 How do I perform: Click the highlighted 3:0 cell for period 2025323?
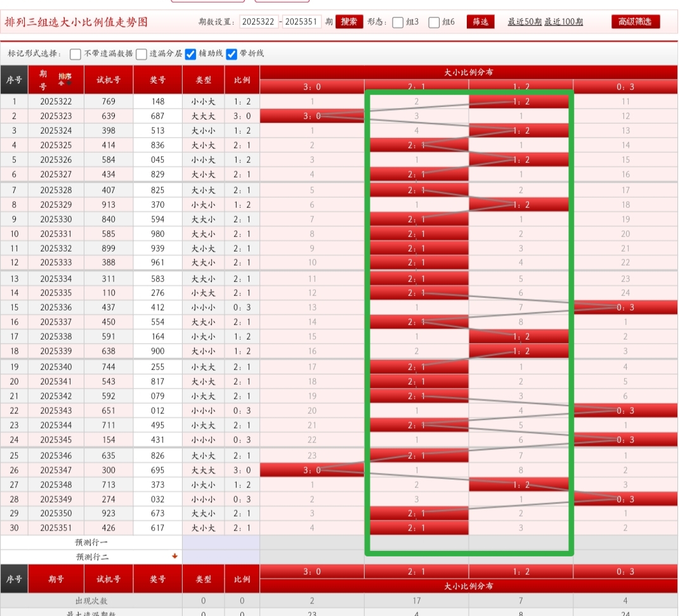312,116
